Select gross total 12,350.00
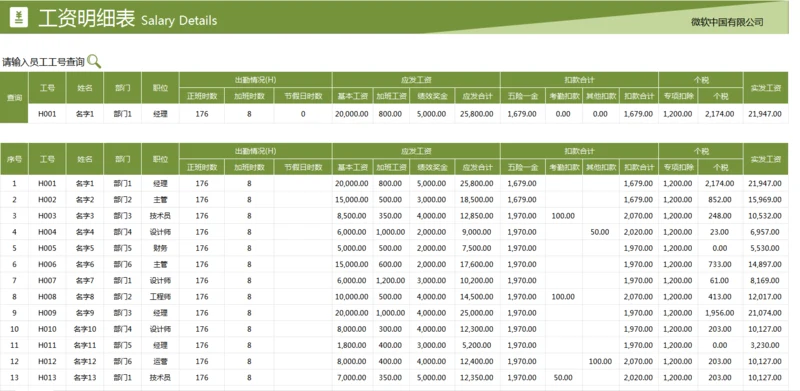800x391 pixels. (477, 378)
